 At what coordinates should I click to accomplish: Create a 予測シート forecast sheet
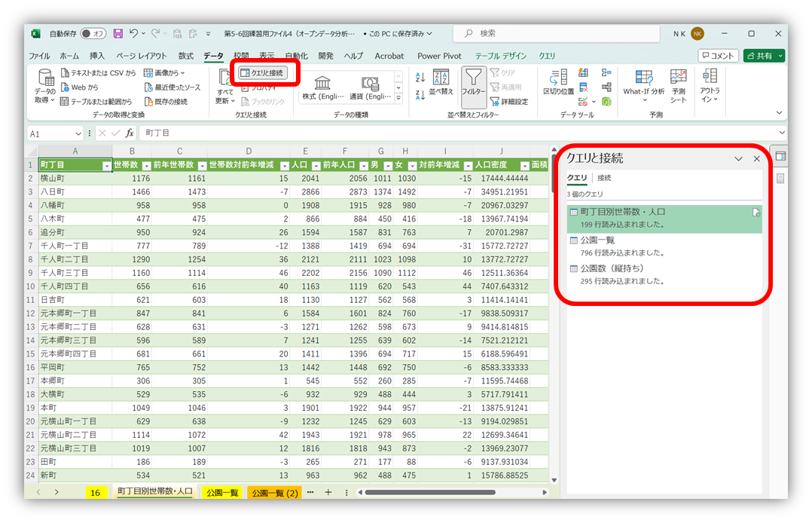click(678, 85)
